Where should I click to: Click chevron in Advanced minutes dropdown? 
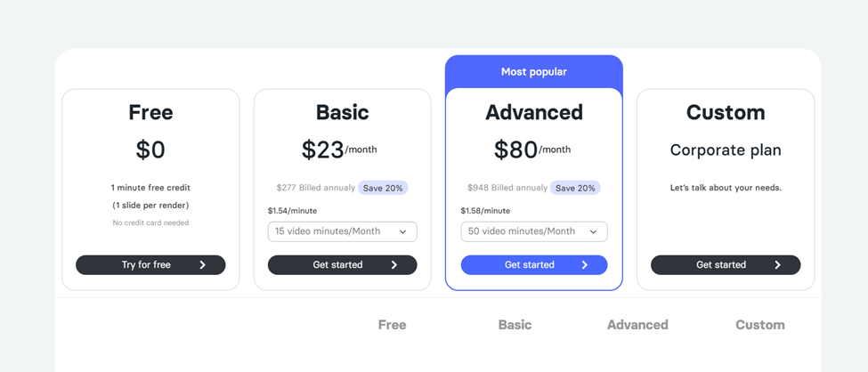(594, 232)
